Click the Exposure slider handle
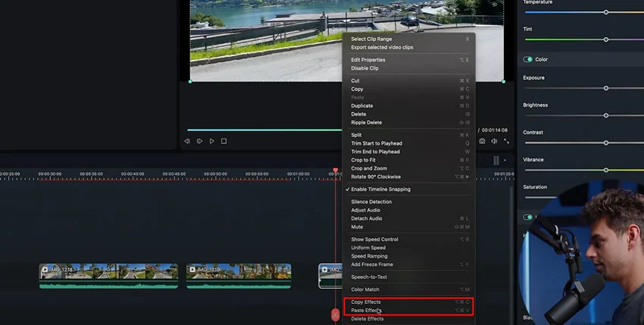Screen dimensions: 644x325 [606, 89]
